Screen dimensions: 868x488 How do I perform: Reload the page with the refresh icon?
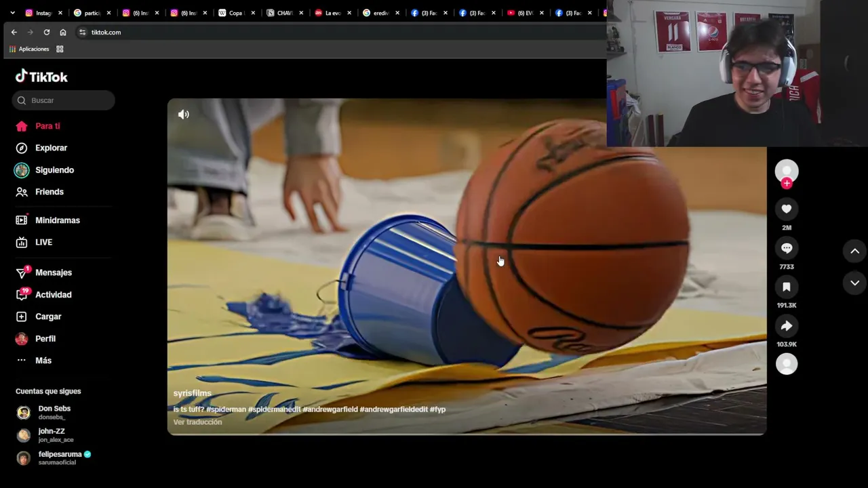[46, 32]
